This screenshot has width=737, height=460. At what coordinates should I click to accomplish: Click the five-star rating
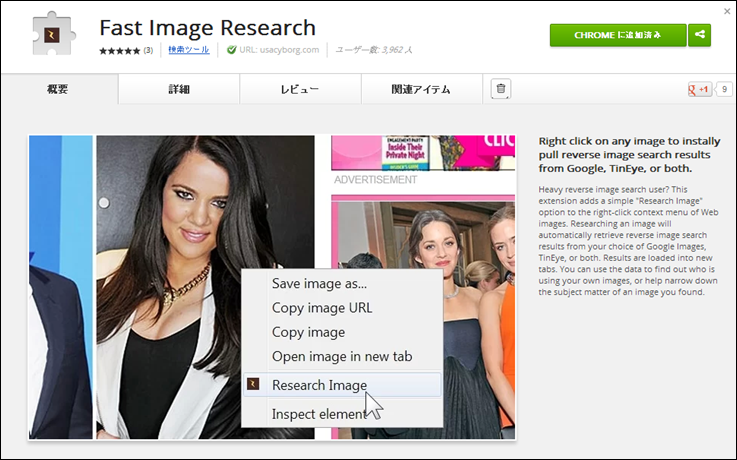tap(119, 50)
